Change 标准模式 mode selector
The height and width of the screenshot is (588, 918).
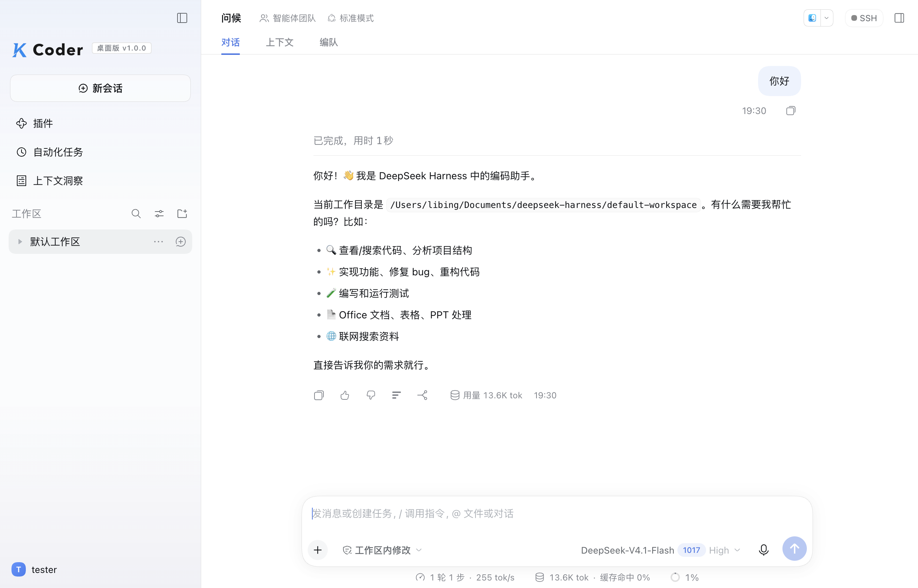click(x=351, y=18)
